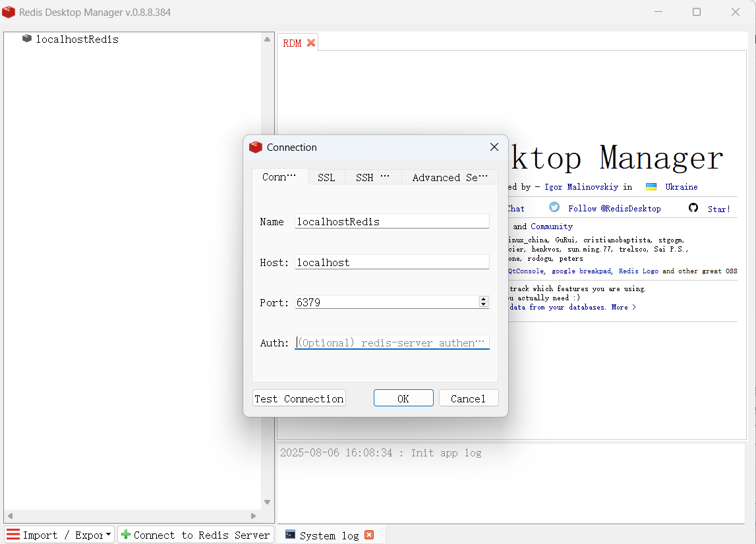Click the Redis app icon in title bar
The image size is (756, 544).
(9, 12)
